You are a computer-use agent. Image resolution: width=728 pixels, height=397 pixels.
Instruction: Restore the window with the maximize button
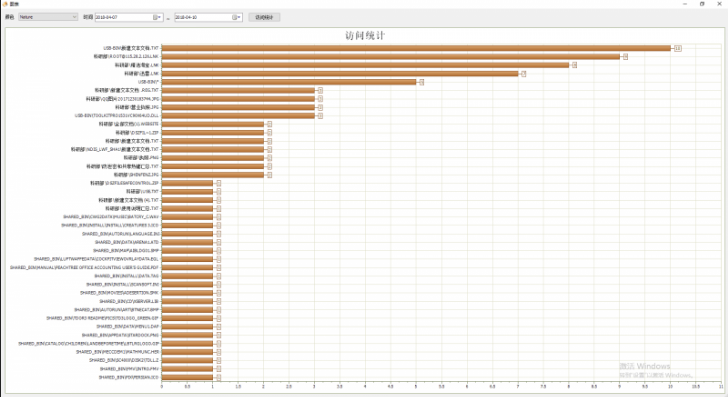click(702, 4)
